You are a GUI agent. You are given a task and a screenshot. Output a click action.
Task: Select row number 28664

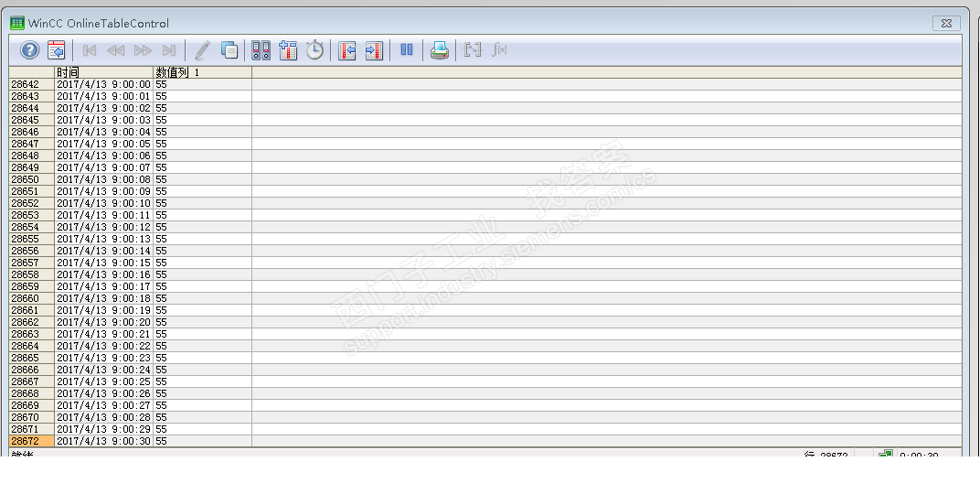coord(32,346)
